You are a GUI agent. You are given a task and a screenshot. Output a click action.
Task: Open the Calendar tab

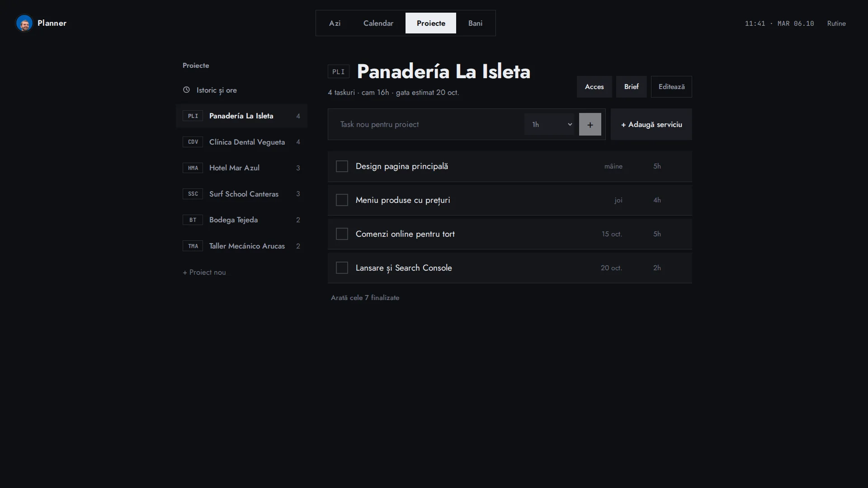[x=378, y=23]
